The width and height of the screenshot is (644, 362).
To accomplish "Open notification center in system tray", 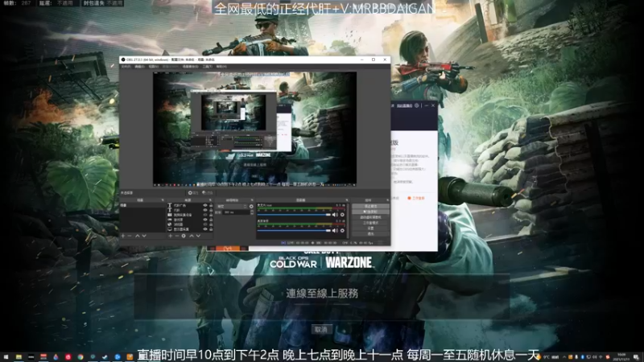I will [x=636, y=357].
